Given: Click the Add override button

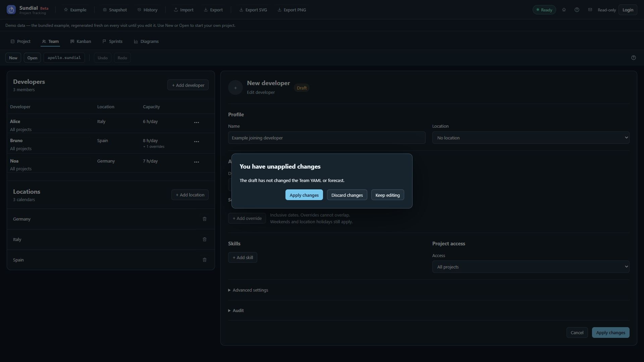Looking at the screenshot, I should click(247, 219).
